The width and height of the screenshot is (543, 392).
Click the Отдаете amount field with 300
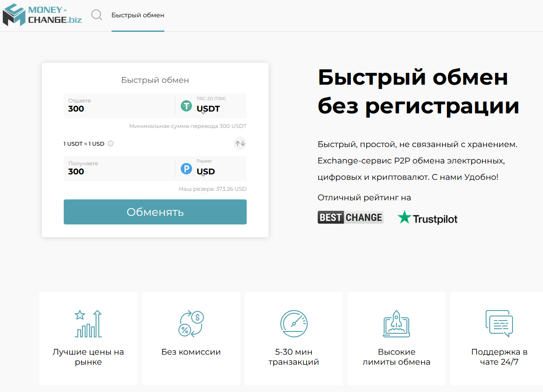(x=119, y=106)
